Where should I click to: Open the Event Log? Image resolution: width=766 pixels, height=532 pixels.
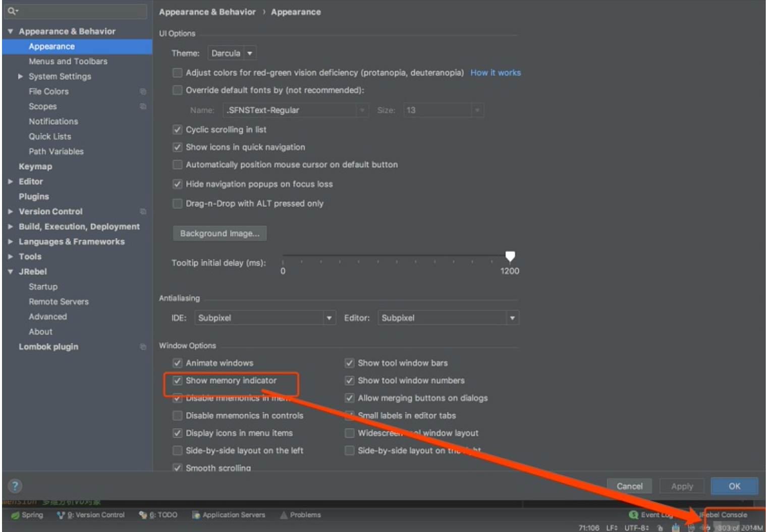tap(651, 515)
